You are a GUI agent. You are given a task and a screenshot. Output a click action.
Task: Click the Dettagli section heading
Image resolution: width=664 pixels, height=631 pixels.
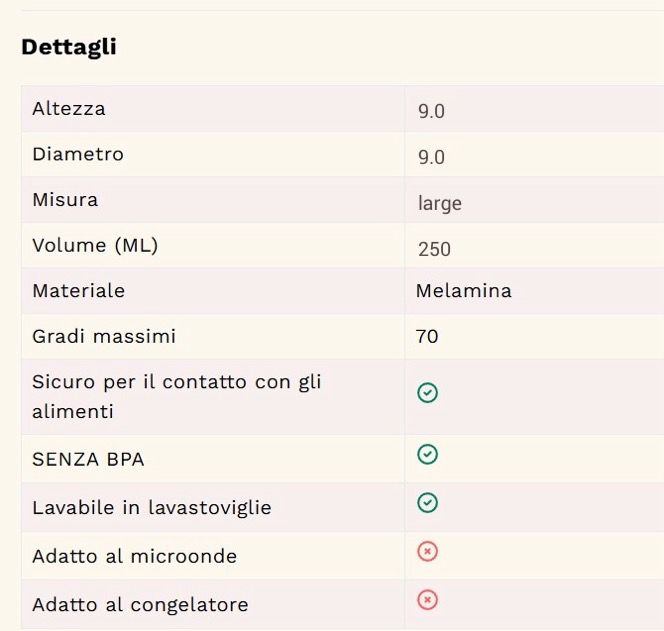click(69, 47)
